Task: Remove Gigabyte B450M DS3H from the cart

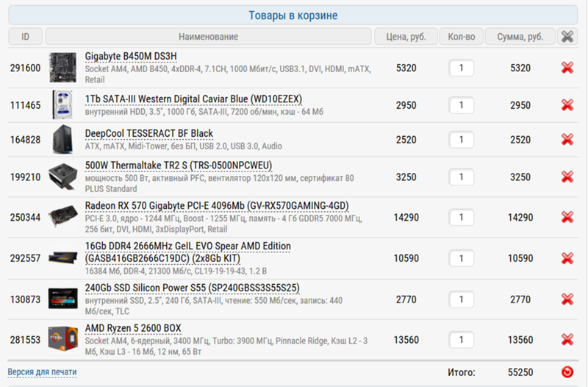Action: tap(567, 68)
